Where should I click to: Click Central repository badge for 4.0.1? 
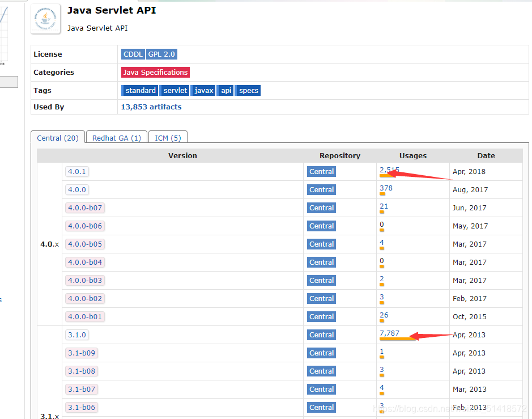[321, 172]
